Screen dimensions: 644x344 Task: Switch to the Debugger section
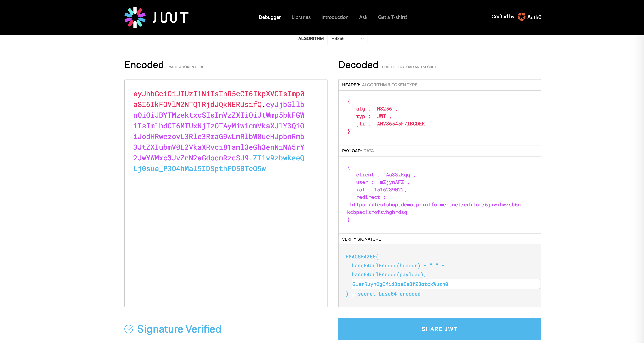(269, 17)
